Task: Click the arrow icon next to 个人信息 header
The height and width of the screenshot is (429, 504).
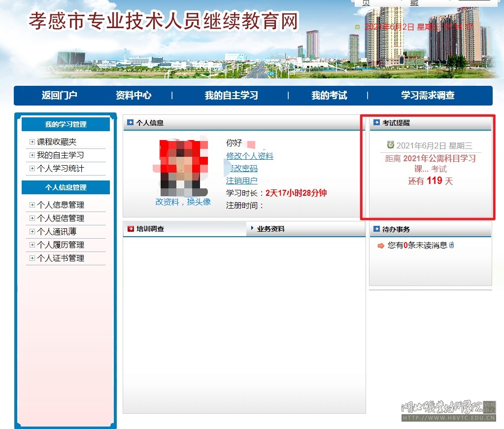Action: click(131, 122)
